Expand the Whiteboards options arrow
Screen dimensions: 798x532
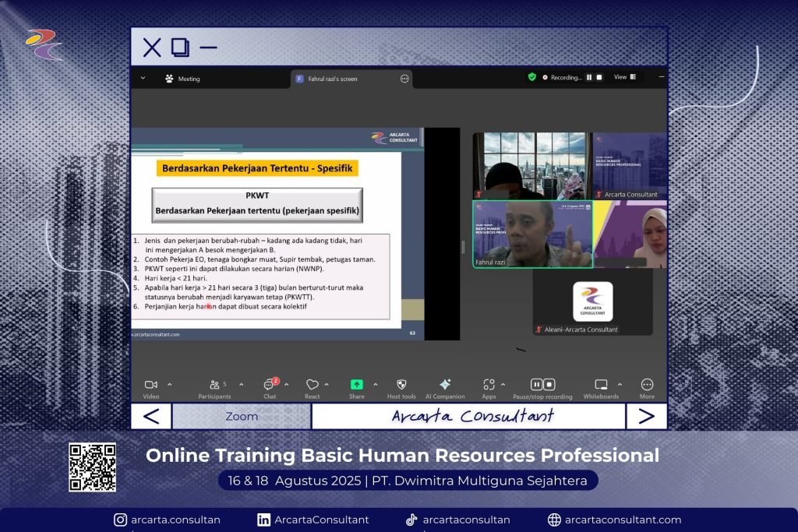[620, 384]
